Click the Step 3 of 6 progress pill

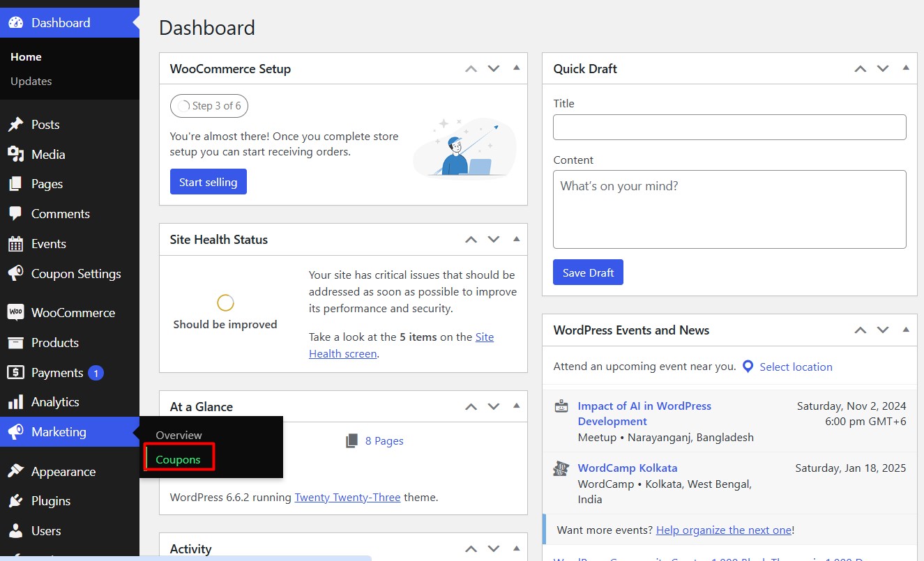(x=209, y=106)
